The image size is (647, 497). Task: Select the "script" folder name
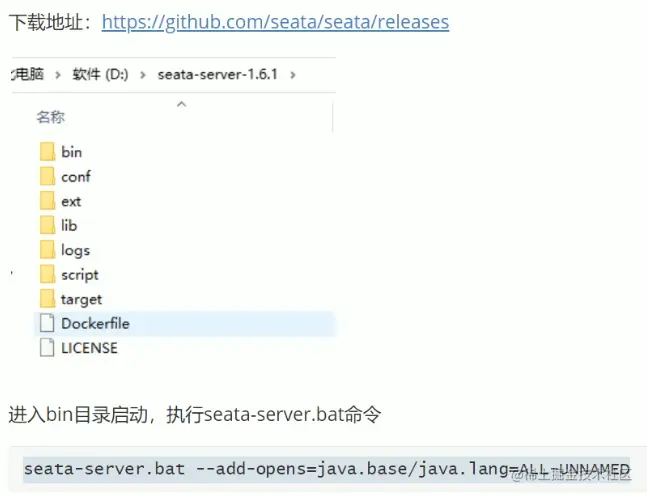80,275
